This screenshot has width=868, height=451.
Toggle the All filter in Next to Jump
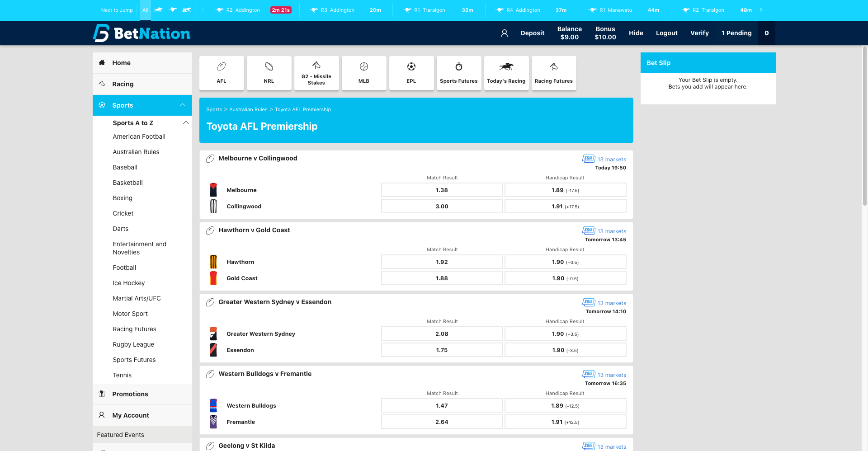coord(145,10)
